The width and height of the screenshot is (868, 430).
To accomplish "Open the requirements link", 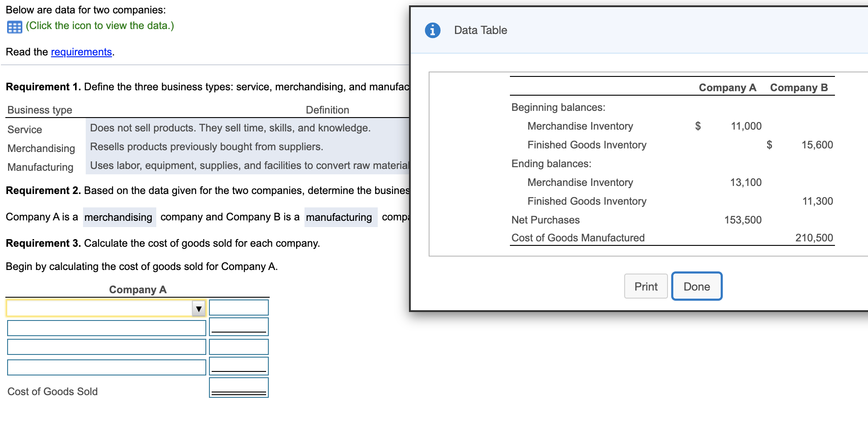I will 81,52.
